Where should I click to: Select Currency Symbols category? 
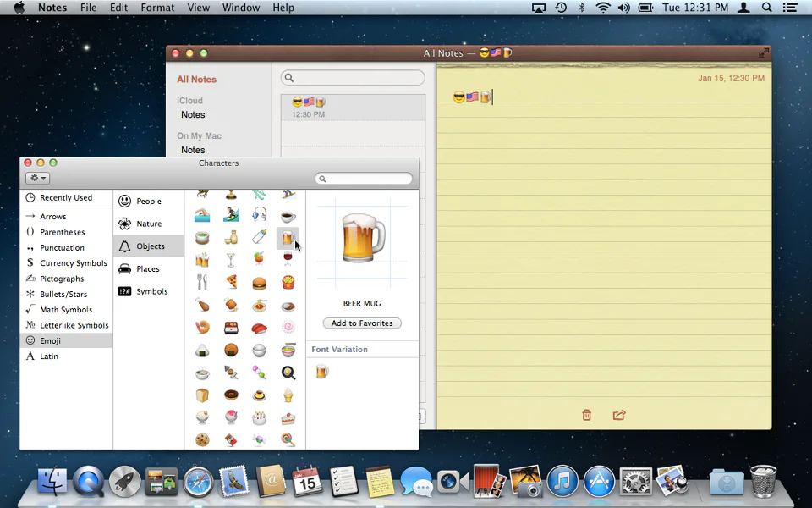click(66, 262)
